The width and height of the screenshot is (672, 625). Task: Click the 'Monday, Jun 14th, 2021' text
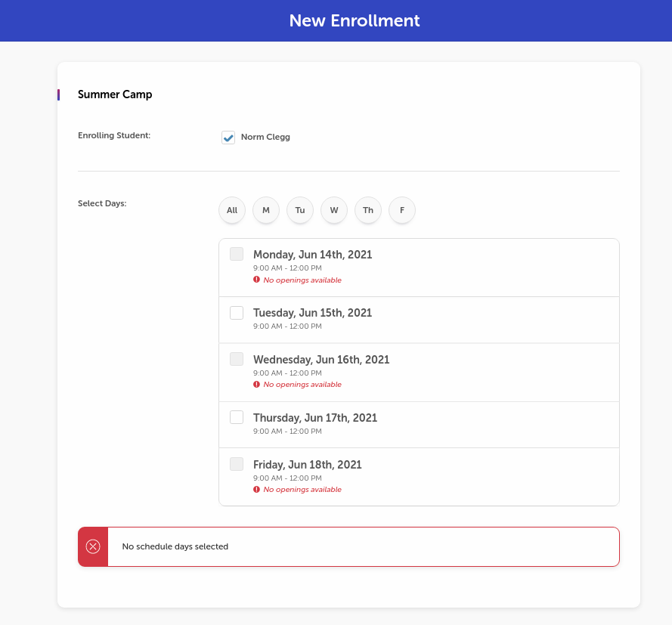[312, 255]
